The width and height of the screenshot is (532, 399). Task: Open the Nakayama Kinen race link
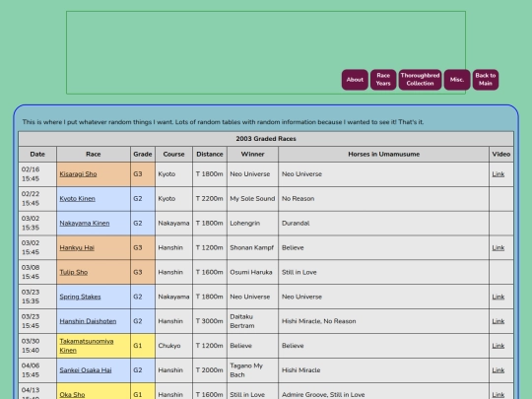coord(85,224)
